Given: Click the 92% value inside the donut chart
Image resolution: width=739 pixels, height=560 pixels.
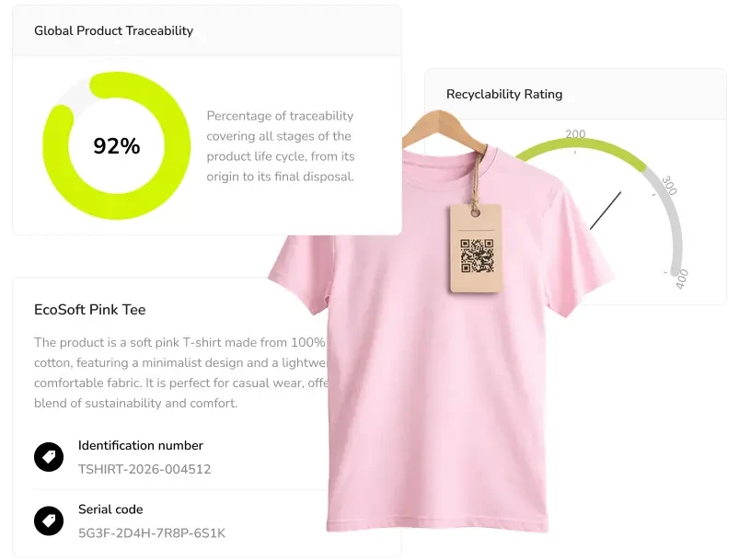Looking at the screenshot, I should (117, 145).
